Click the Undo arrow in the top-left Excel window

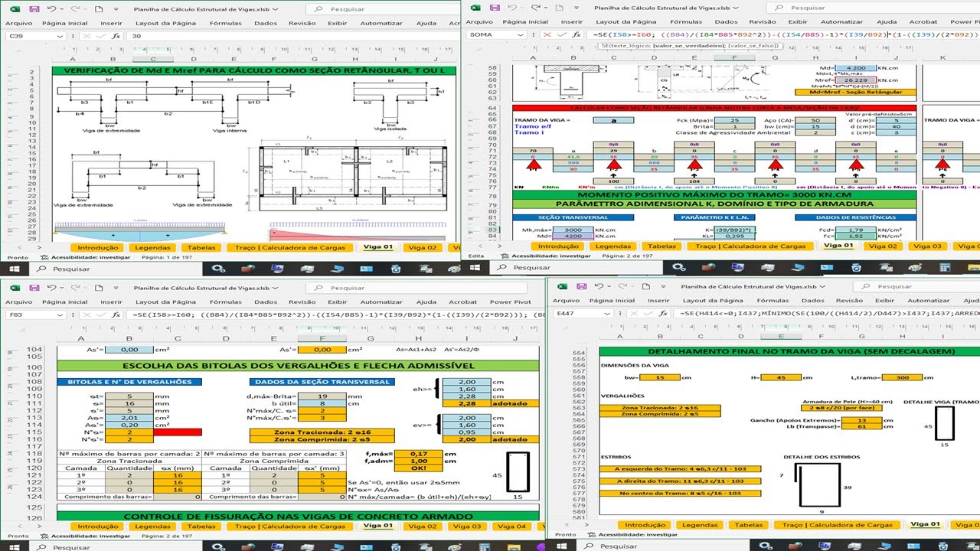tap(51, 10)
